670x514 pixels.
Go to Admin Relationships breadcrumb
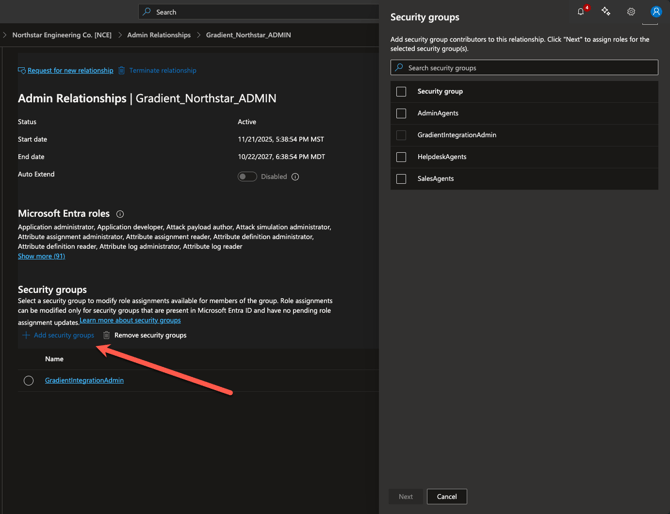pyautogui.click(x=158, y=35)
